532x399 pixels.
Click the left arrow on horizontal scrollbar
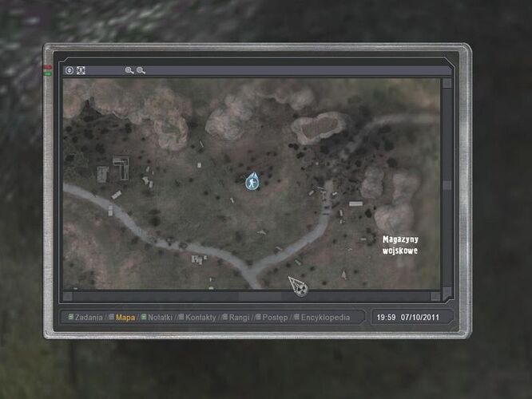69,294
